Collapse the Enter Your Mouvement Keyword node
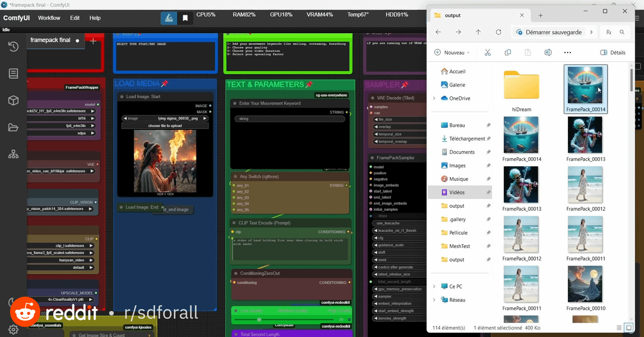 [235, 103]
